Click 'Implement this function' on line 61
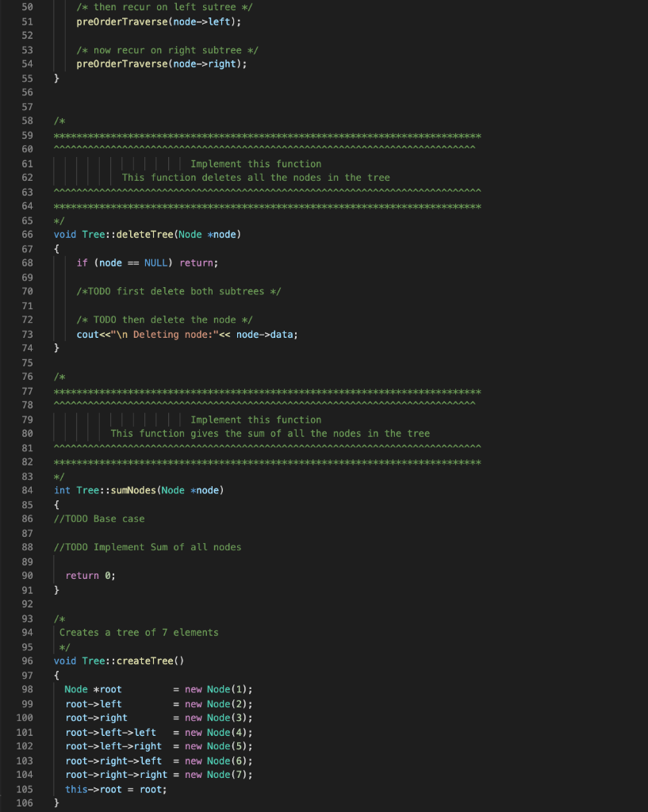Image resolution: width=648 pixels, height=812 pixels. [256, 164]
